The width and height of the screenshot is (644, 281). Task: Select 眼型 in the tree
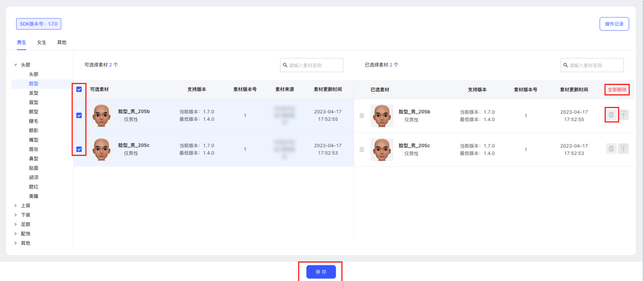tap(34, 112)
